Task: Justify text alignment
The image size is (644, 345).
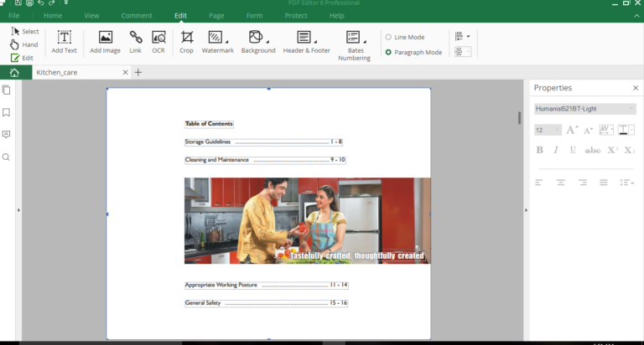Action: tap(604, 183)
